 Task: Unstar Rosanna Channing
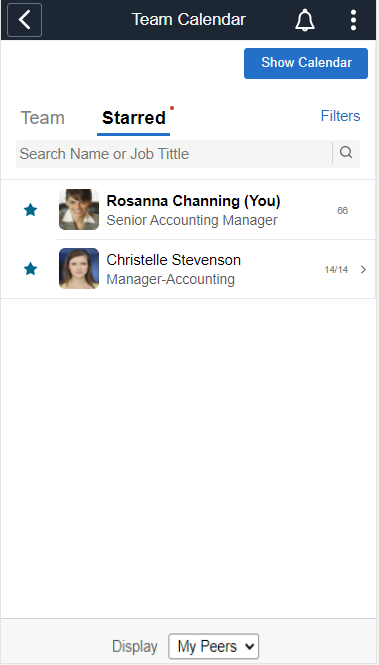(x=31, y=210)
